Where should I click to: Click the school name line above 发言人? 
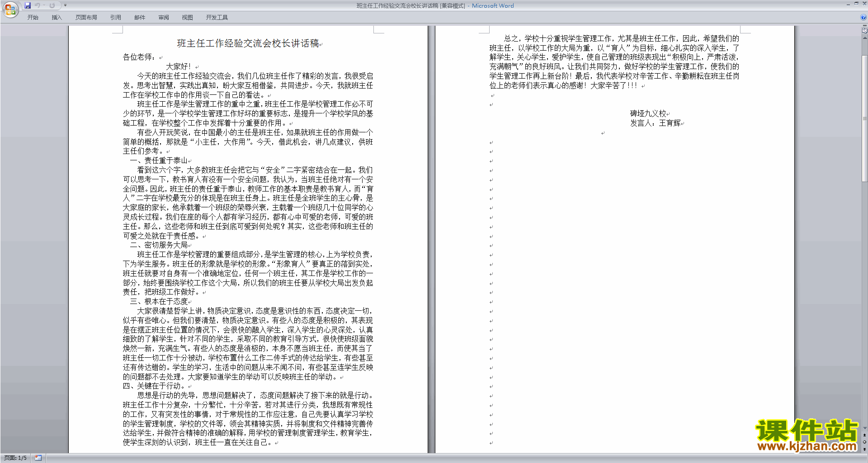coord(648,114)
